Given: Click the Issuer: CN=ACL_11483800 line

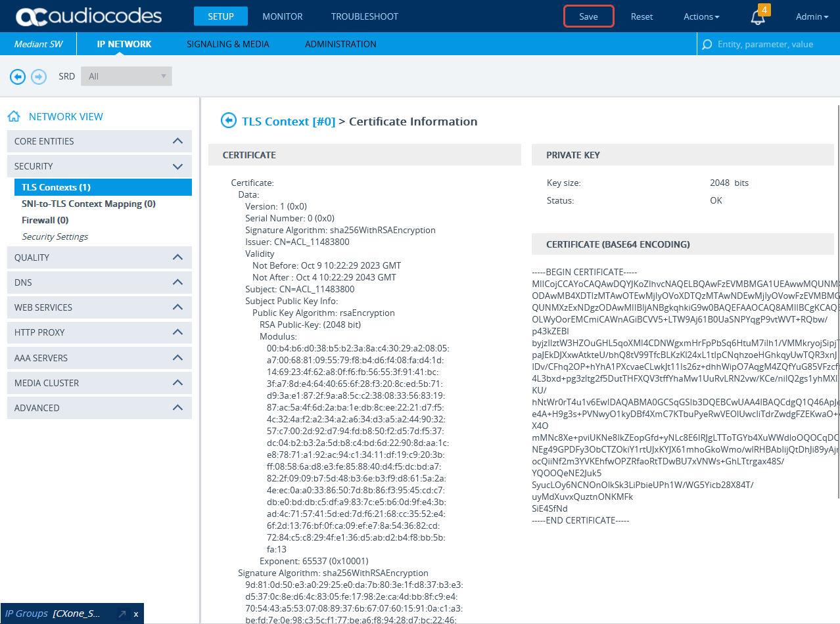Looking at the screenshot, I should (297, 242).
